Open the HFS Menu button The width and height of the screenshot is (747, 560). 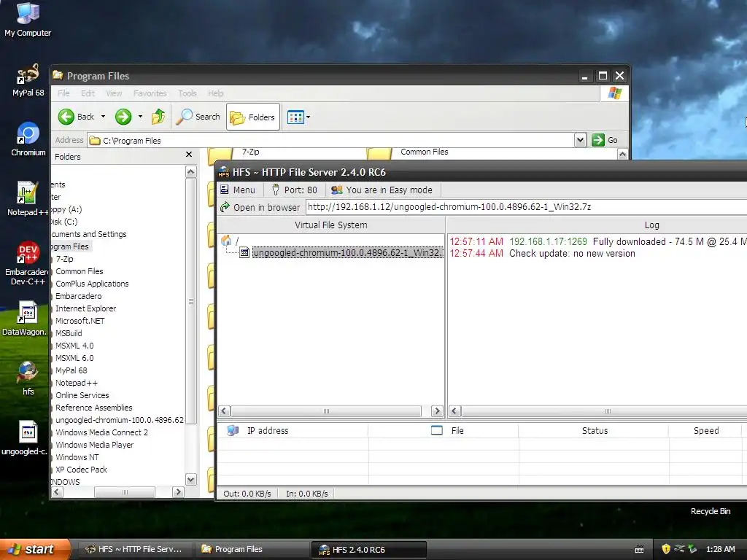[238, 190]
